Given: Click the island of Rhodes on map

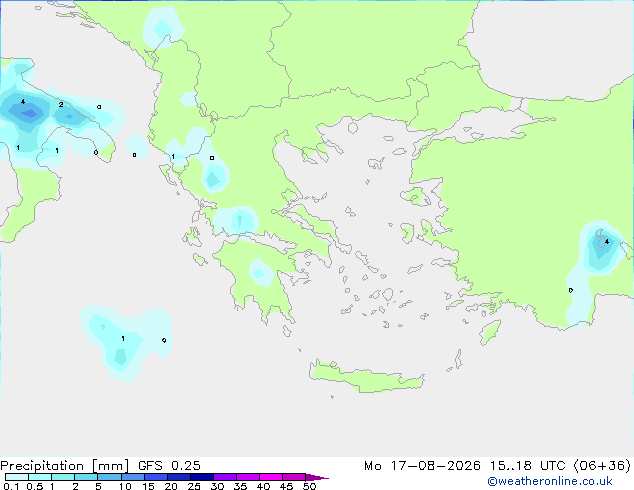Looking at the screenshot, I should click(490, 332).
